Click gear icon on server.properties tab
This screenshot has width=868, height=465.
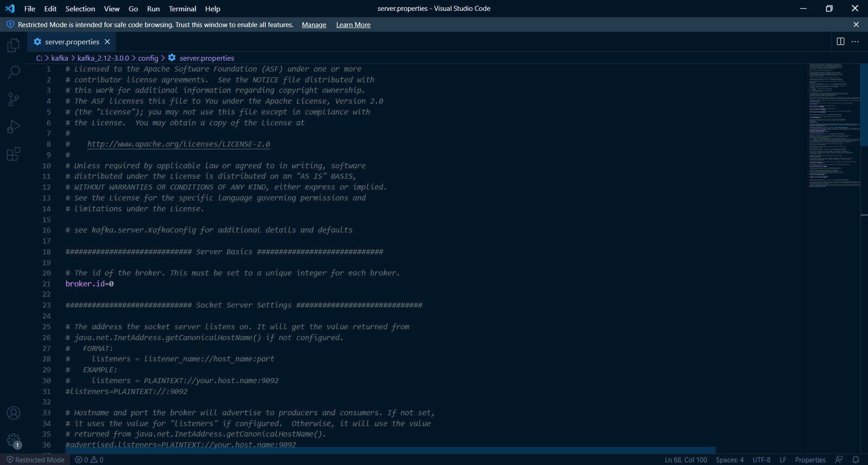point(38,42)
